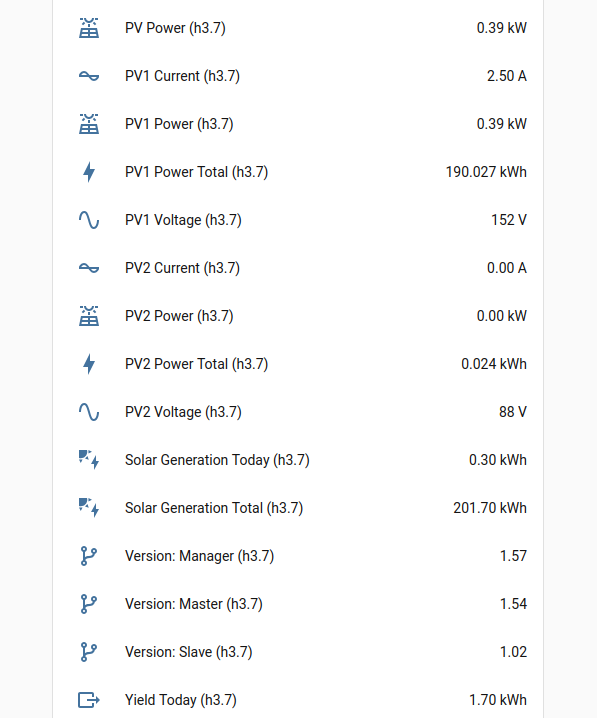
Task: Click the current icon next to PV1 Current
Action: [x=89, y=76]
